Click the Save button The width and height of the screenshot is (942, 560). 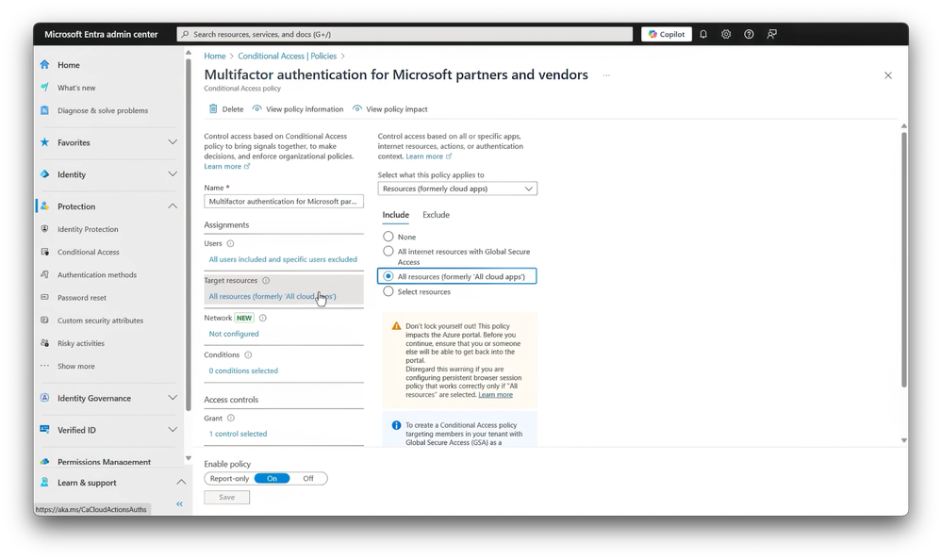pyautogui.click(x=226, y=498)
